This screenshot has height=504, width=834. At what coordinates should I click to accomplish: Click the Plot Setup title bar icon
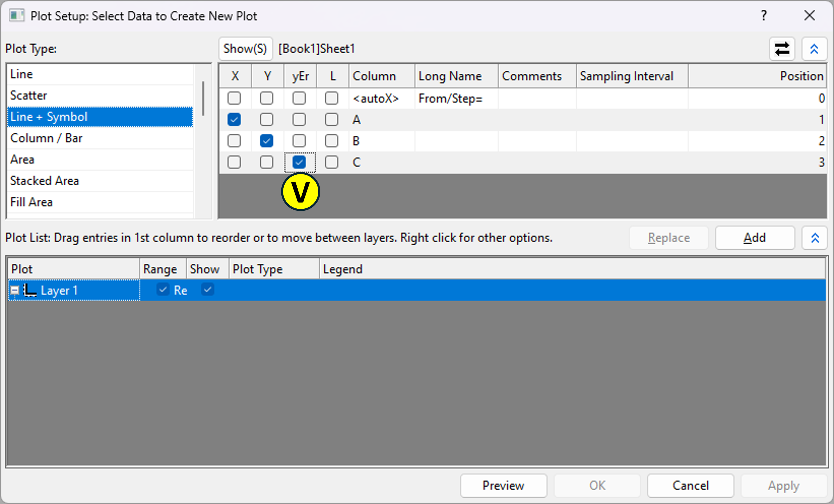(x=16, y=16)
